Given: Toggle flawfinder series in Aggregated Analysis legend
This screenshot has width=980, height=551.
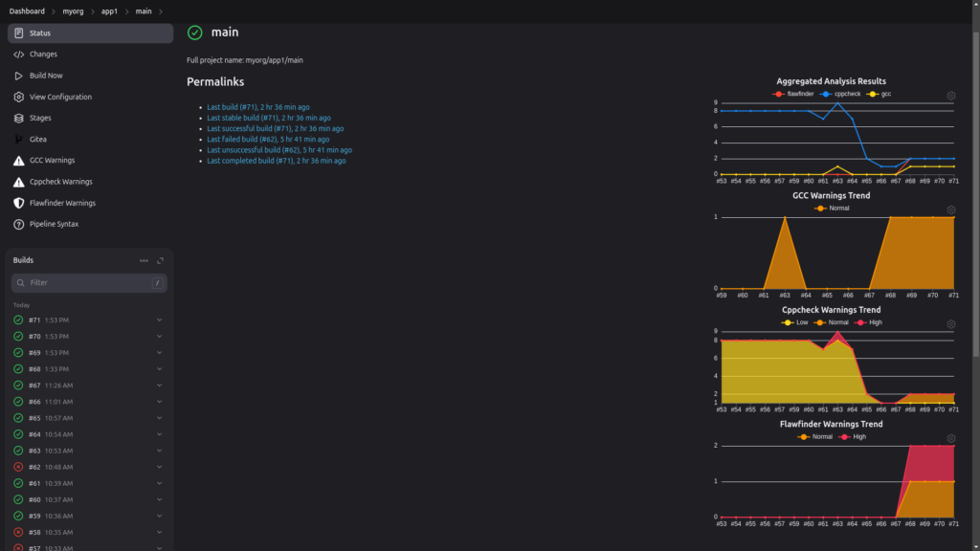Looking at the screenshot, I should pos(793,94).
